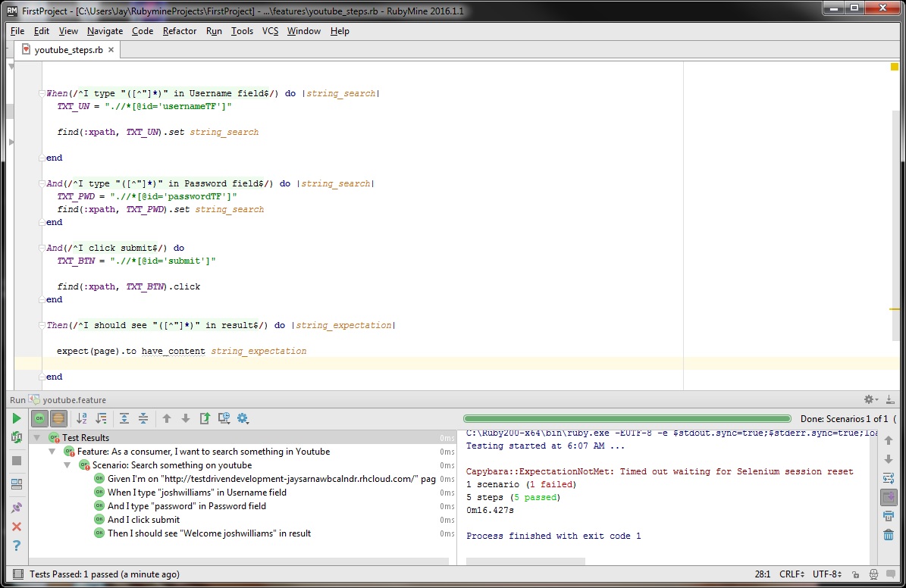The width and height of the screenshot is (906, 588).
Task: Toggle the Show Passed tests button
Action: pos(39,418)
